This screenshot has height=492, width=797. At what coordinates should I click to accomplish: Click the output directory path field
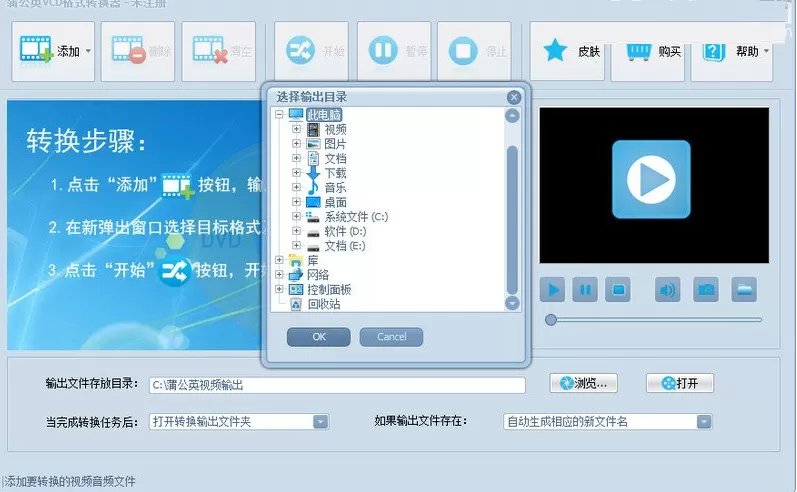pyautogui.click(x=337, y=385)
